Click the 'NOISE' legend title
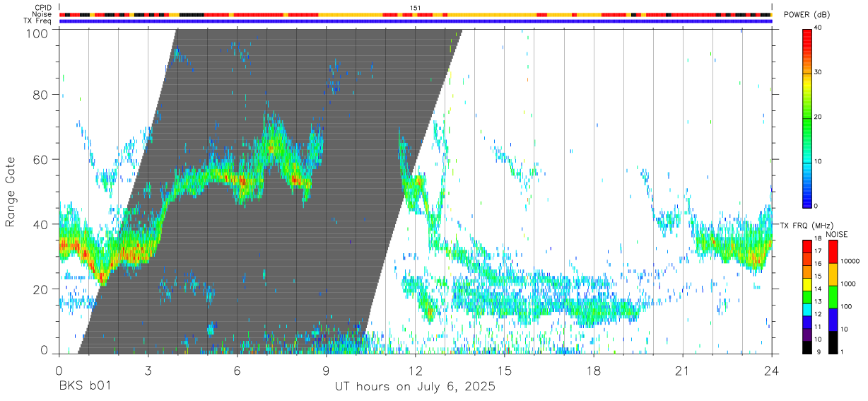 point(836,234)
